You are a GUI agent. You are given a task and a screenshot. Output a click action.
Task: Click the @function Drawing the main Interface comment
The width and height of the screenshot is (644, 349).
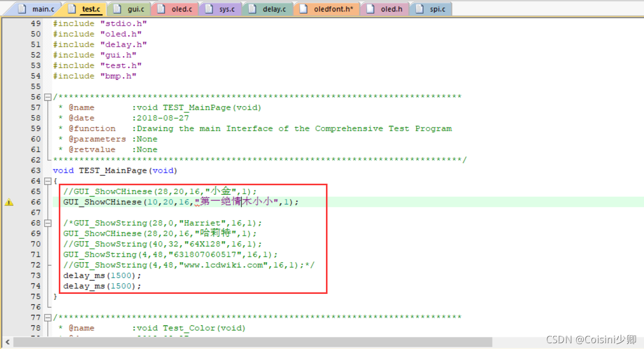tap(255, 129)
